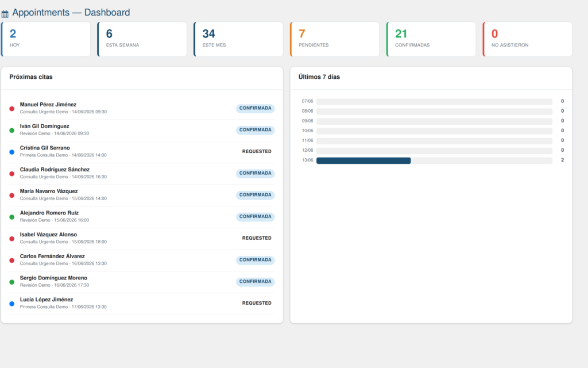Open the HOY stat card showing 2
The width and height of the screenshot is (588, 368).
point(46,39)
